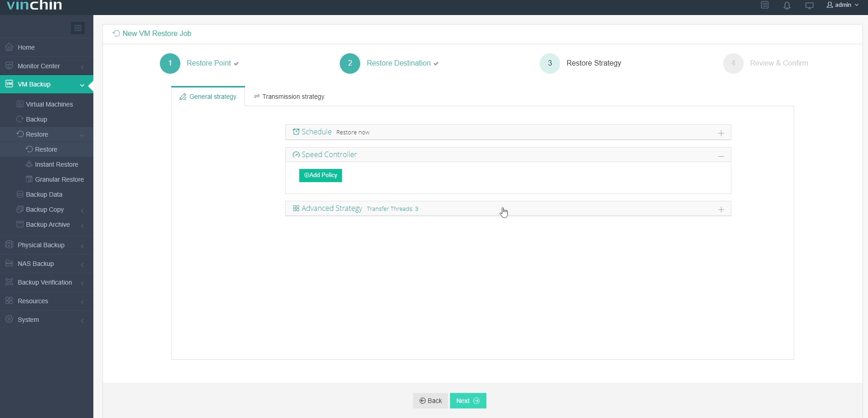
Task: Click the Backup Data database icon
Action: 20,194
